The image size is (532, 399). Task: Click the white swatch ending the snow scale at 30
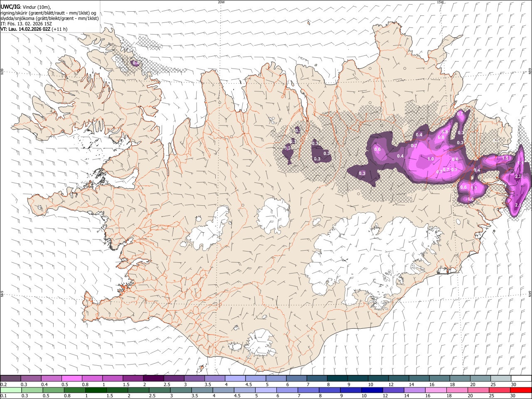click(x=522, y=378)
